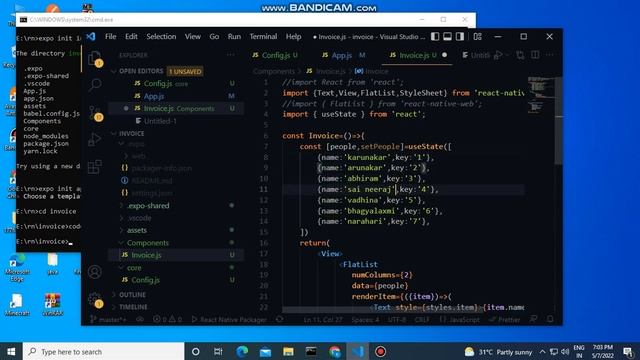Open Untitled-1 in Open Editors list
The height and width of the screenshot is (360, 640).
(x=176, y=121)
